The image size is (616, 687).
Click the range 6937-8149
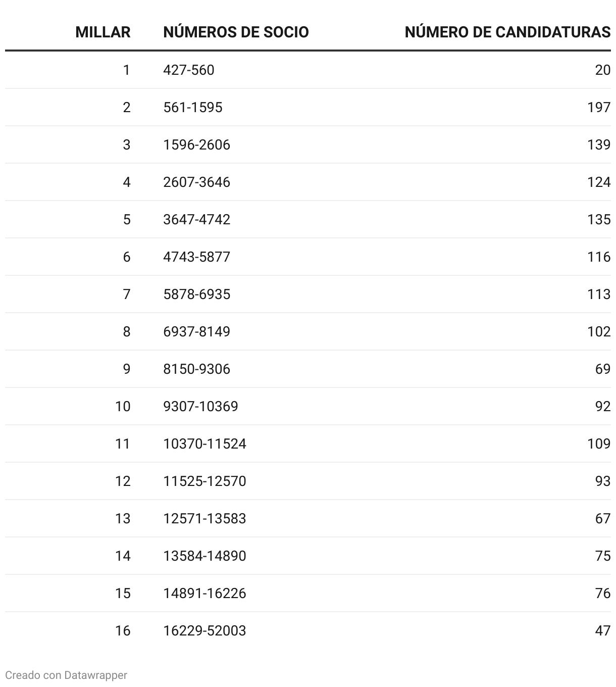[196, 331]
